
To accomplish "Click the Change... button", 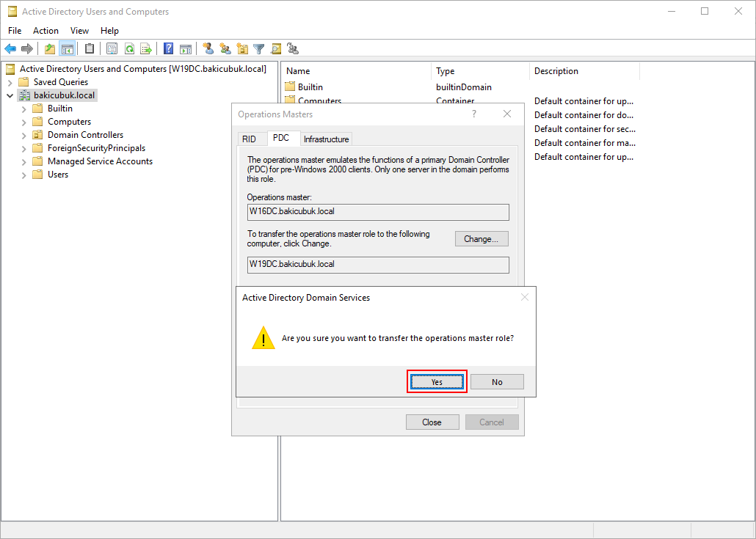I will coord(481,239).
